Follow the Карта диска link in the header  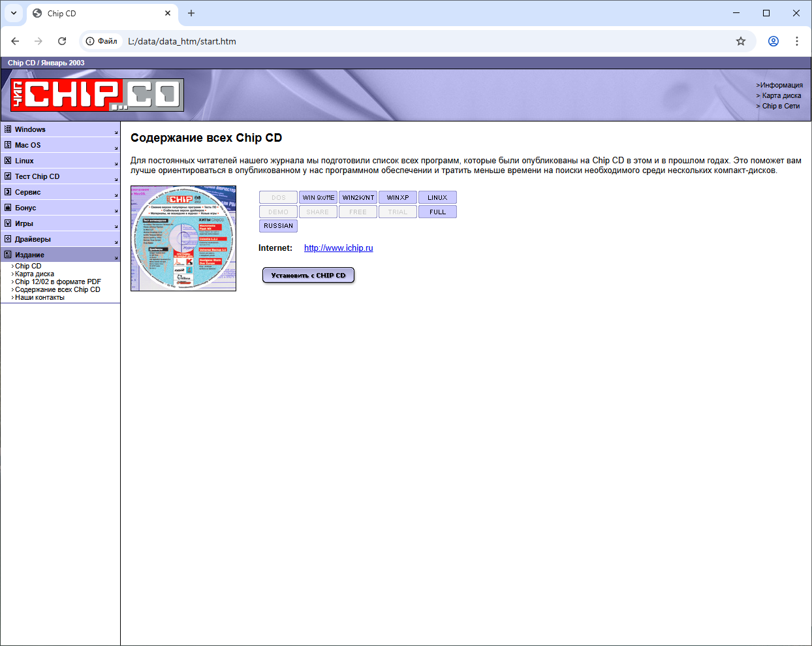[781, 95]
